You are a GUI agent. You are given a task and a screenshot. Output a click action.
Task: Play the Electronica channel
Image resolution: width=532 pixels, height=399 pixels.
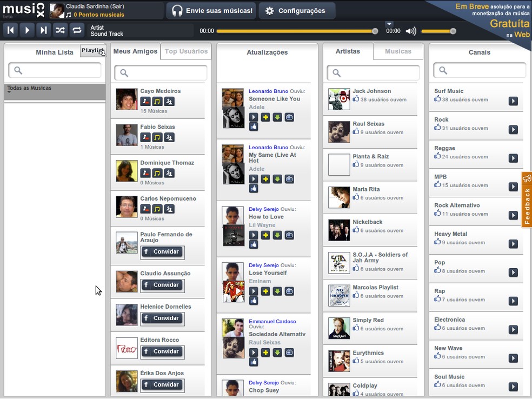[513, 329]
